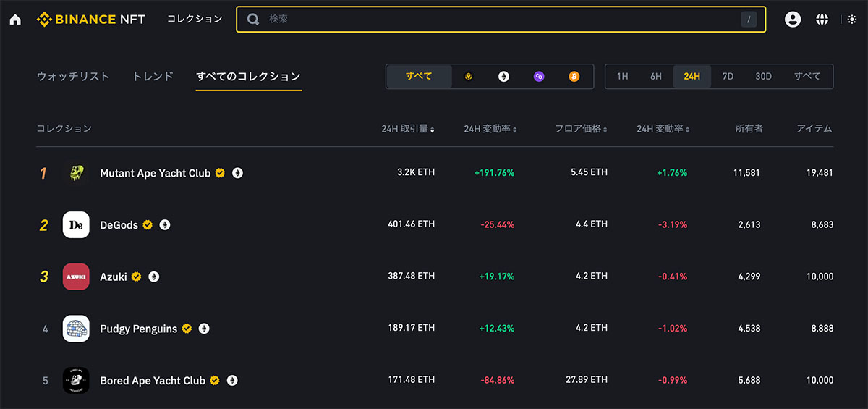Sort by フロア価格 column
Image resolution: width=868 pixels, height=409 pixels.
(x=581, y=129)
